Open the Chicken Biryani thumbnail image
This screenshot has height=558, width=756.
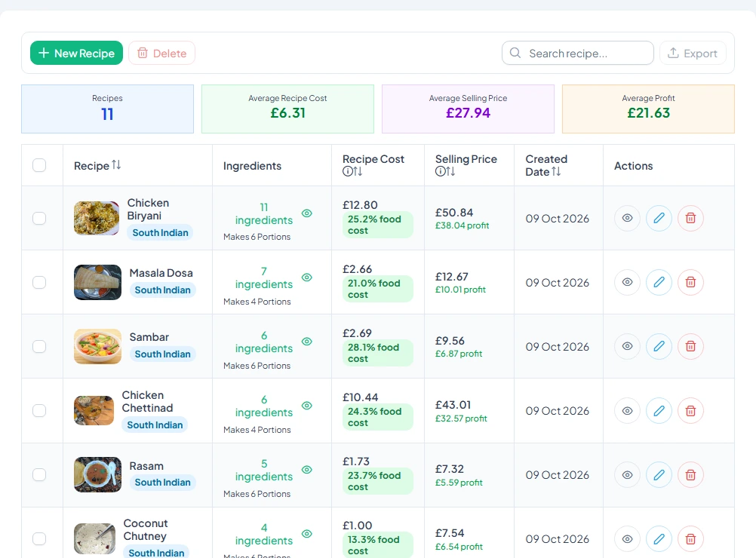pyautogui.click(x=97, y=218)
